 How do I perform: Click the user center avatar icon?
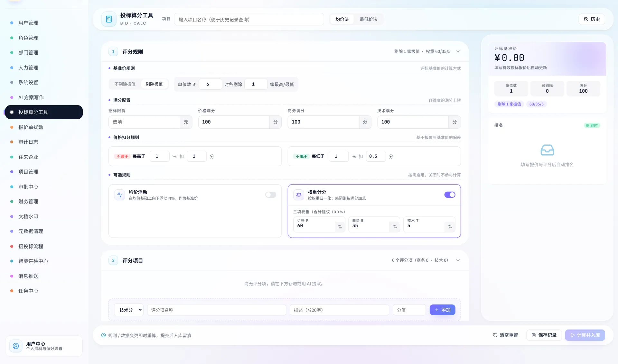click(16, 346)
